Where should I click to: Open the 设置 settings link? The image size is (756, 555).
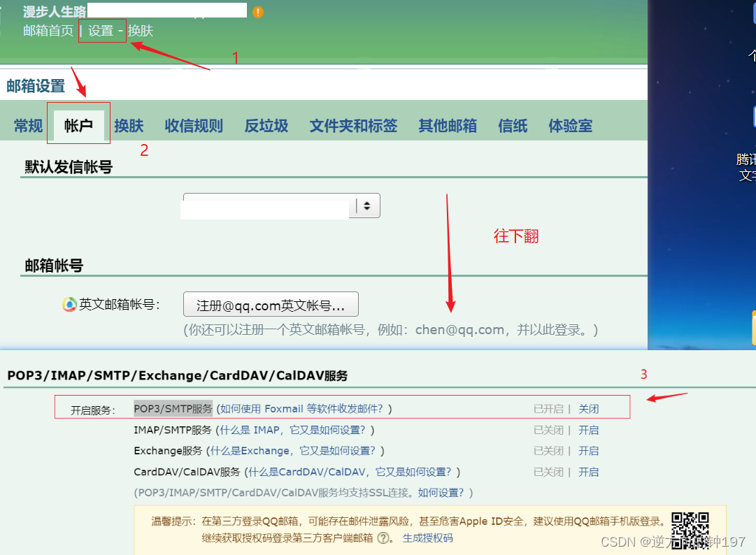[101, 31]
